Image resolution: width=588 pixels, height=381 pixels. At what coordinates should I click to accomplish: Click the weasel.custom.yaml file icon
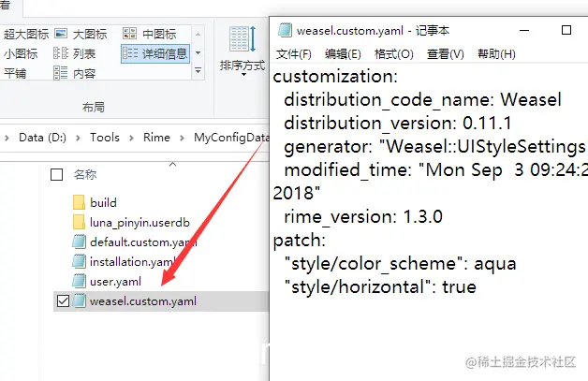point(79,300)
